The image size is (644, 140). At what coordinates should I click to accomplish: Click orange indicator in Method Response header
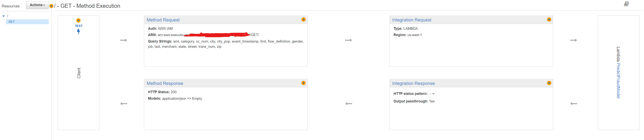303,83
